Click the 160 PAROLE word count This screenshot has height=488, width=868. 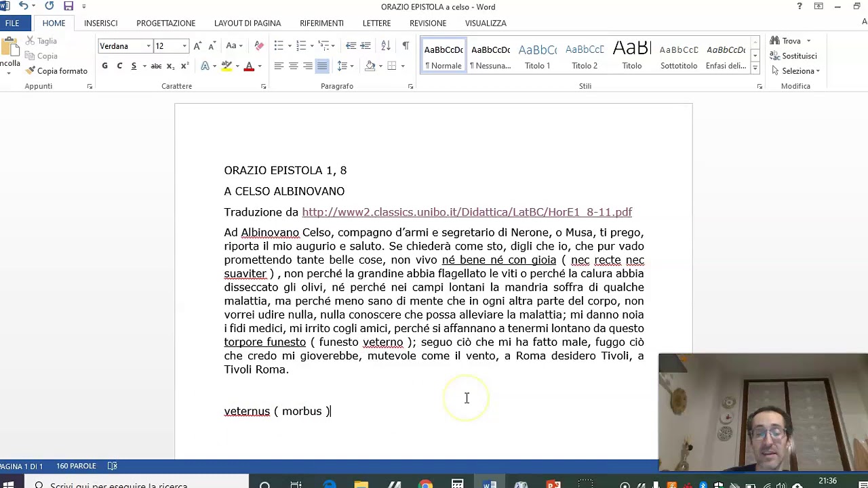(x=76, y=466)
